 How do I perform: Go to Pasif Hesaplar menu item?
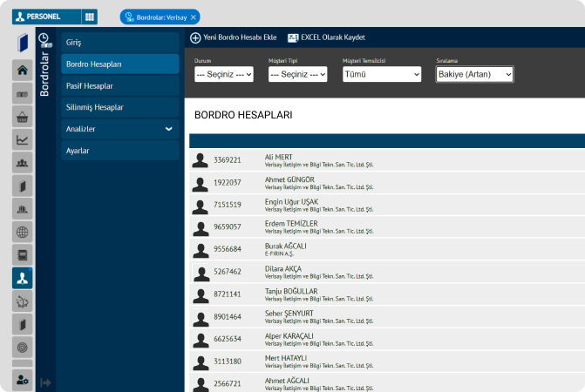(x=90, y=86)
